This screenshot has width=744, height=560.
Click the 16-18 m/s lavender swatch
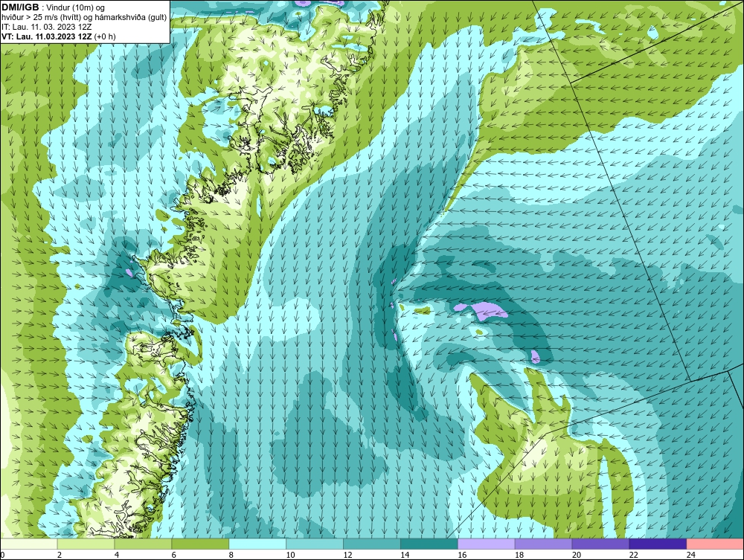coord(487,544)
